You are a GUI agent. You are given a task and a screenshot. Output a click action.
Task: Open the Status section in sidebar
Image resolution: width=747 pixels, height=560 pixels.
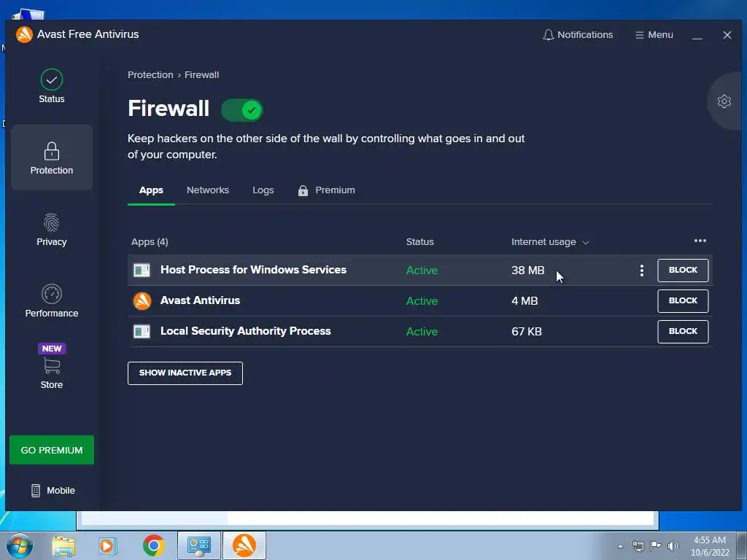[x=52, y=86]
